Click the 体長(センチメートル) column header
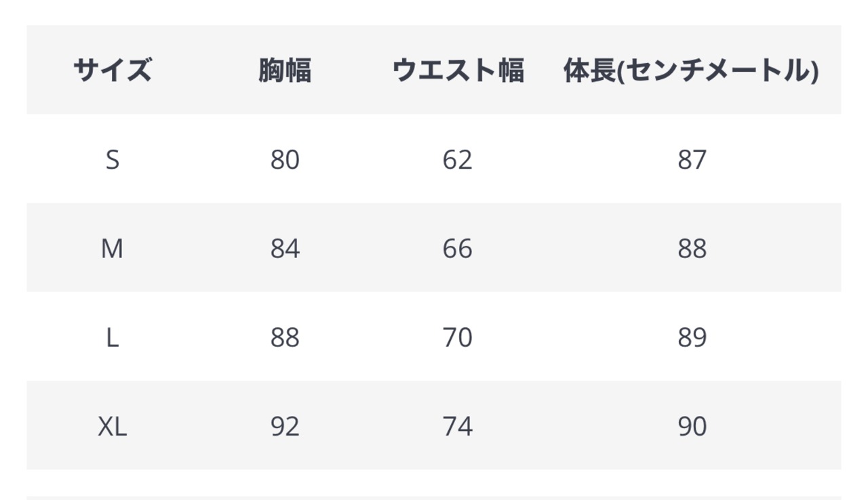 click(691, 70)
